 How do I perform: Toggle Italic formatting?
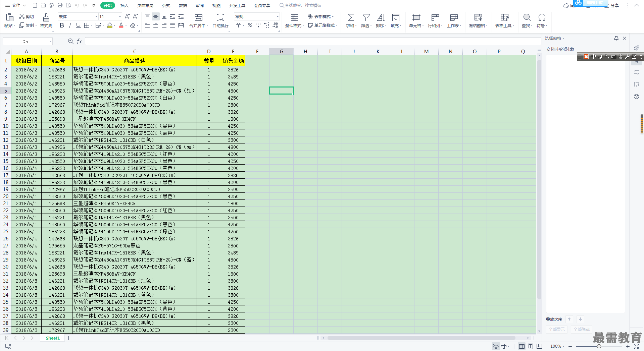coord(70,25)
